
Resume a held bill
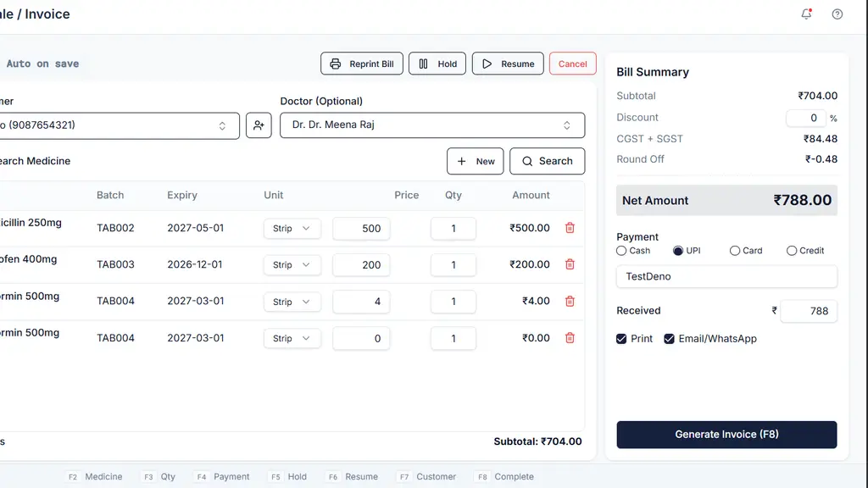coord(508,64)
